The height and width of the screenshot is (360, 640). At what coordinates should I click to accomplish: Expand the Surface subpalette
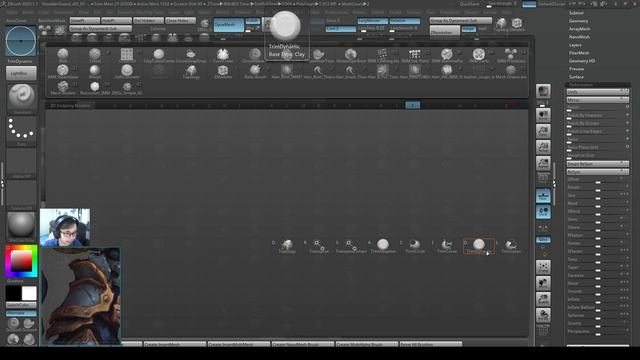click(x=576, y=77)
